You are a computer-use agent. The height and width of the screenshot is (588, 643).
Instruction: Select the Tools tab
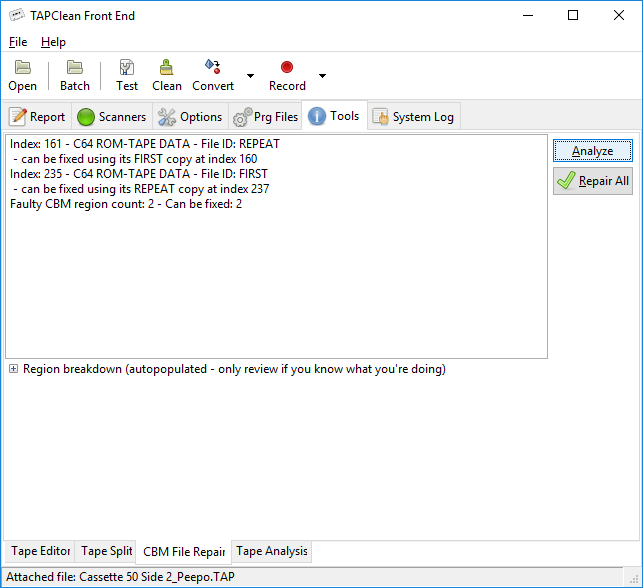(x=334, y=116)
